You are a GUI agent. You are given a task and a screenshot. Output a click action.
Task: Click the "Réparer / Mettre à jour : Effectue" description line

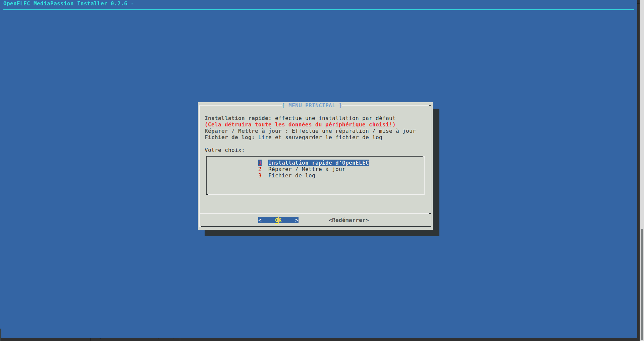tap(310, 131)
